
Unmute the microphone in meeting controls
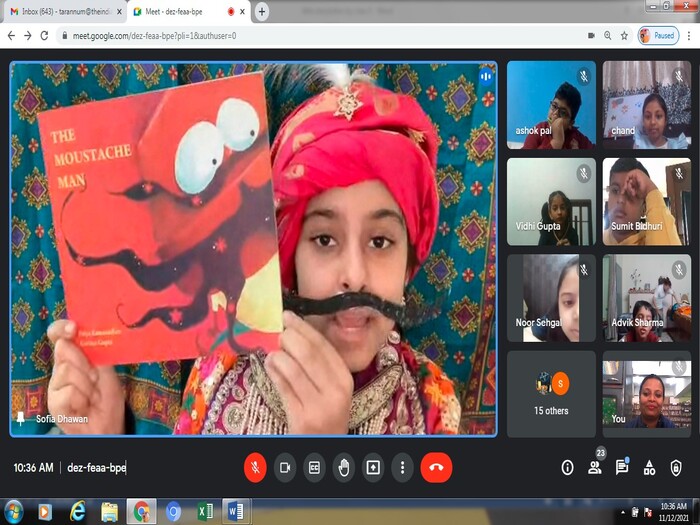pos(255,467)
